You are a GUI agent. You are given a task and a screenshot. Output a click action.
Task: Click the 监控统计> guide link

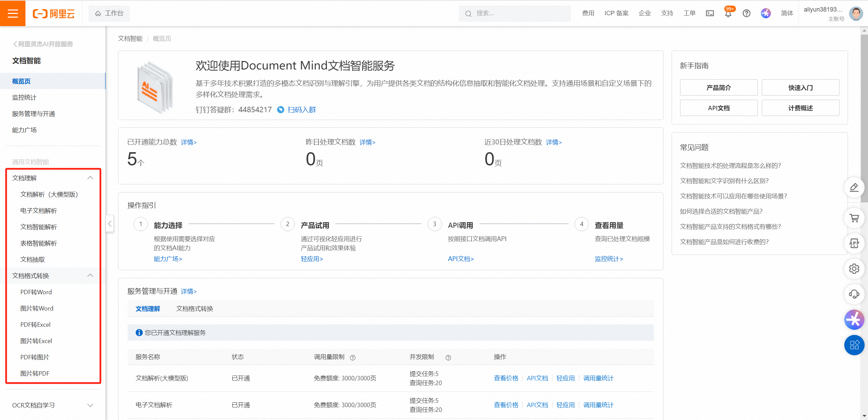[x=609, y=259]
